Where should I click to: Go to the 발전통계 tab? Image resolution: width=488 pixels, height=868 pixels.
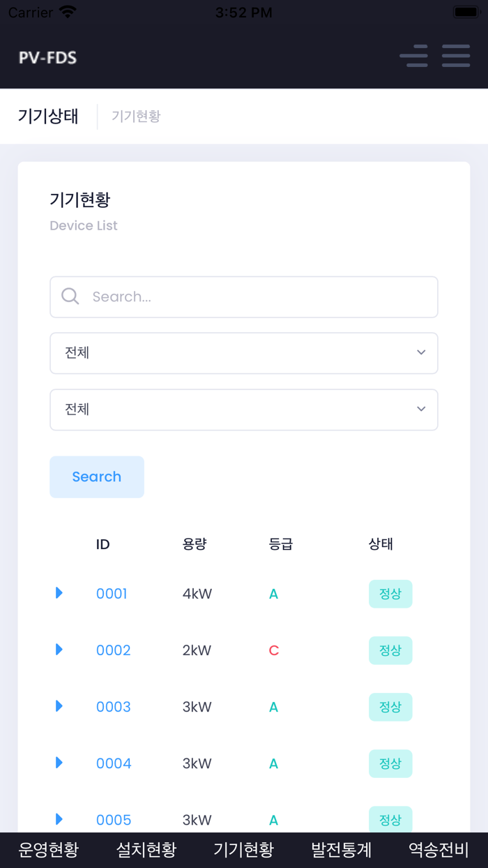(342, 850)
